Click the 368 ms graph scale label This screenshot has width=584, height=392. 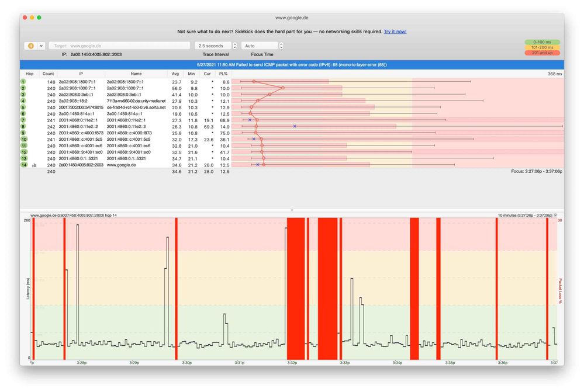(555, 74)
